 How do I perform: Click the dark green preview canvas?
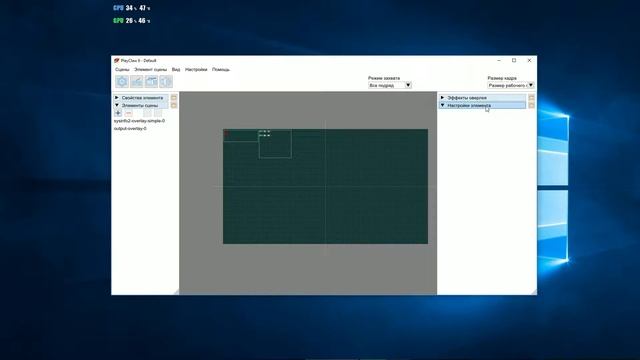(325, 187)
